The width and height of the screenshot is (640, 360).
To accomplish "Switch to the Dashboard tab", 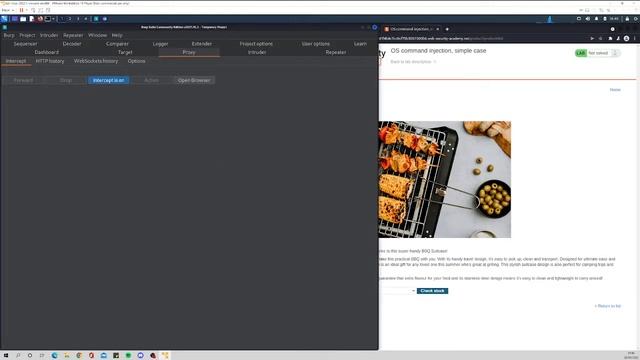I will pyautogui.click(x=47, y=52).
